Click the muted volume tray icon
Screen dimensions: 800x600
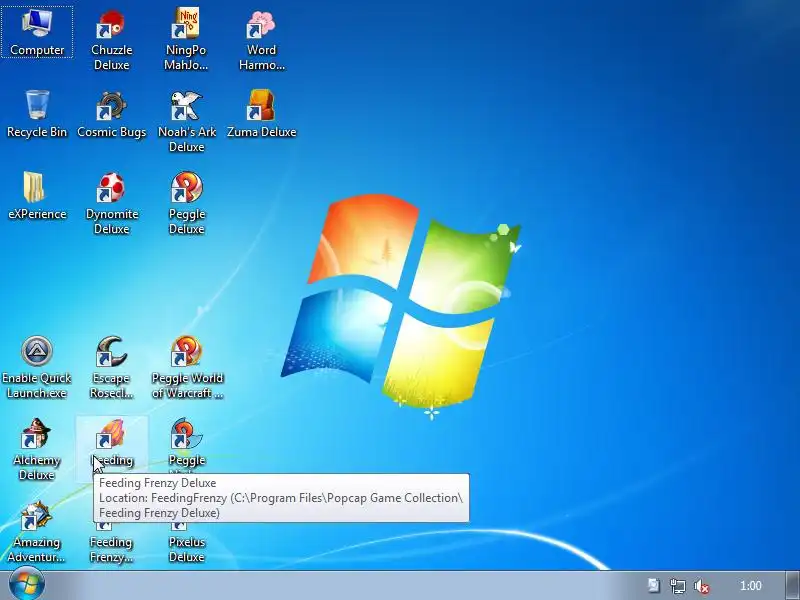702,586
